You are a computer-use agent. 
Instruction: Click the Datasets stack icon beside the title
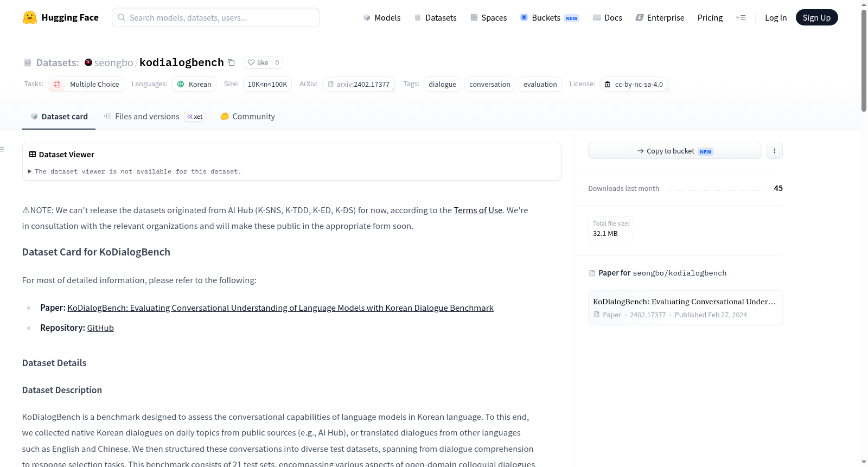click(x=28, y=63)
